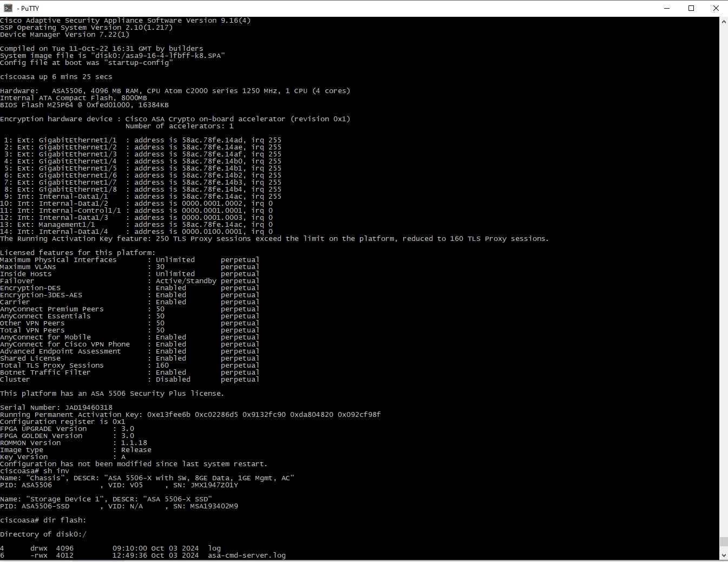Close the PuTTY window

[x=716, y=8]
